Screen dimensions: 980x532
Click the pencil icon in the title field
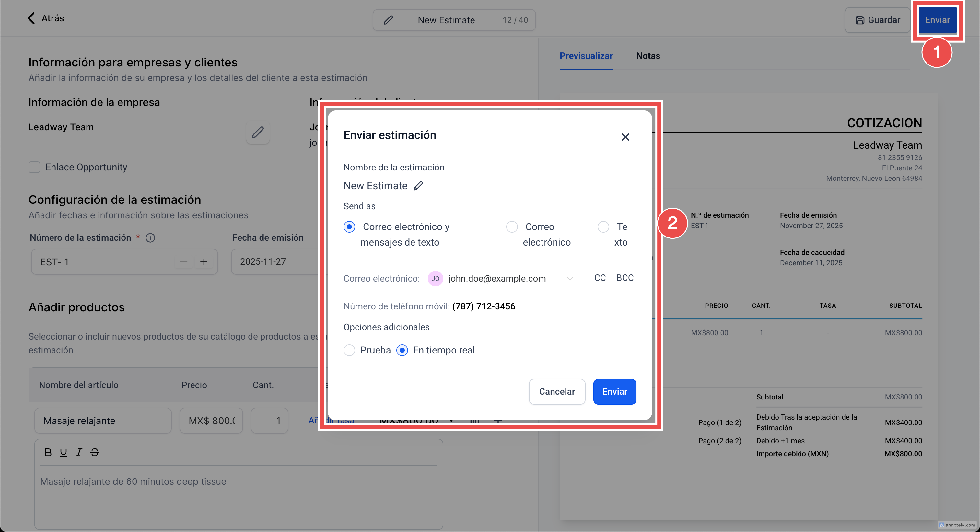pos(388,20)
